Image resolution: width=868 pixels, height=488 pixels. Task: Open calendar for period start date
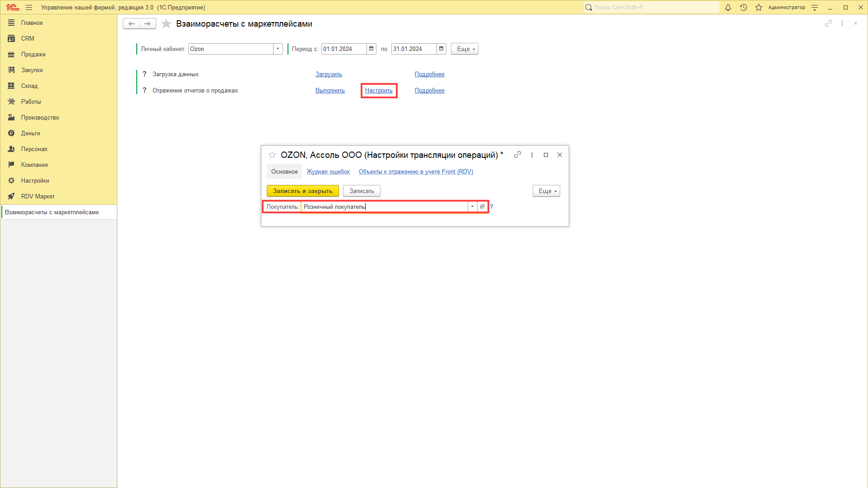click(x=371, y=49)
